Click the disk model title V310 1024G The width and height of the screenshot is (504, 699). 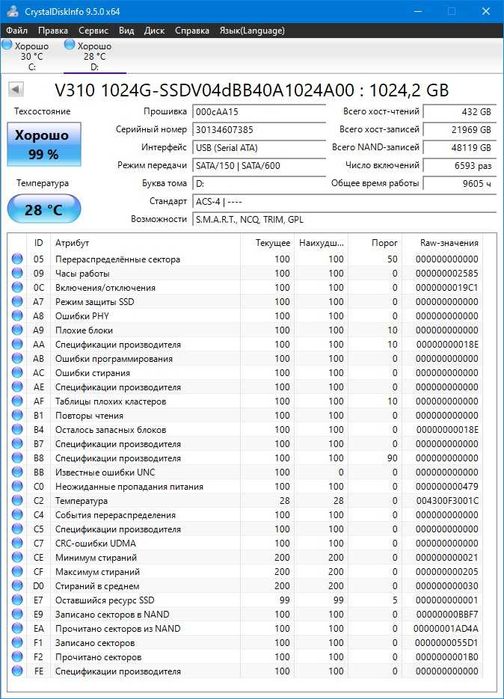pyautogui.click(x=252, y=90)
